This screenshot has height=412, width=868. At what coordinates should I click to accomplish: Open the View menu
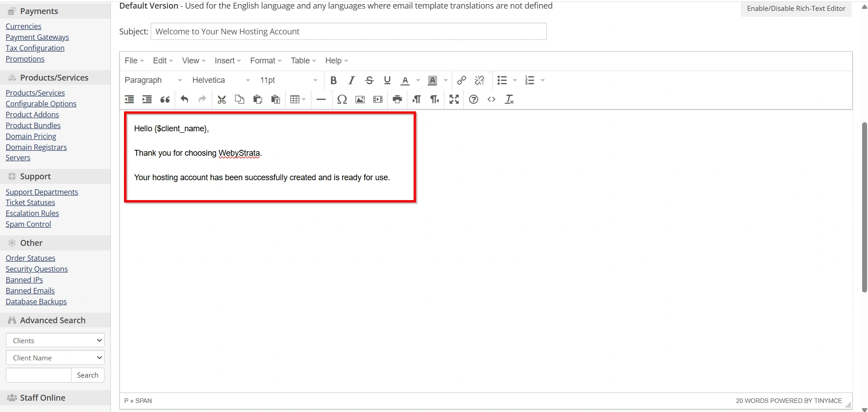point(194,61)
